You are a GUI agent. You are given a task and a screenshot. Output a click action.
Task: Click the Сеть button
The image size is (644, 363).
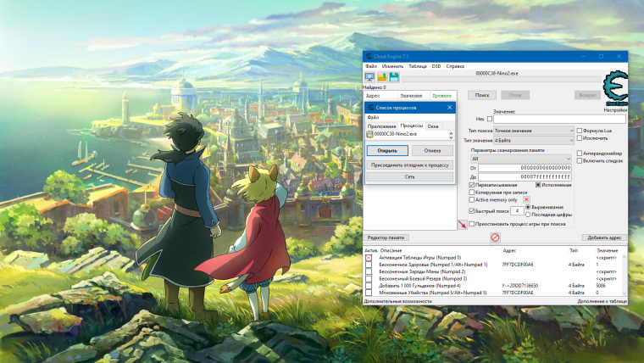point(410,176)
